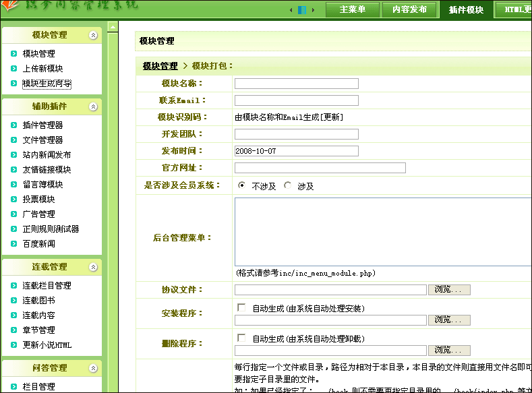
Task: Click the arrow icon beside 百度新闻
Action: coord(13,244)
